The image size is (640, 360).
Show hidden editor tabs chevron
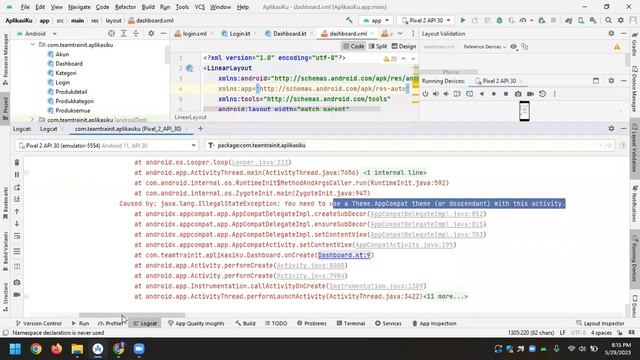coord(400,33)
